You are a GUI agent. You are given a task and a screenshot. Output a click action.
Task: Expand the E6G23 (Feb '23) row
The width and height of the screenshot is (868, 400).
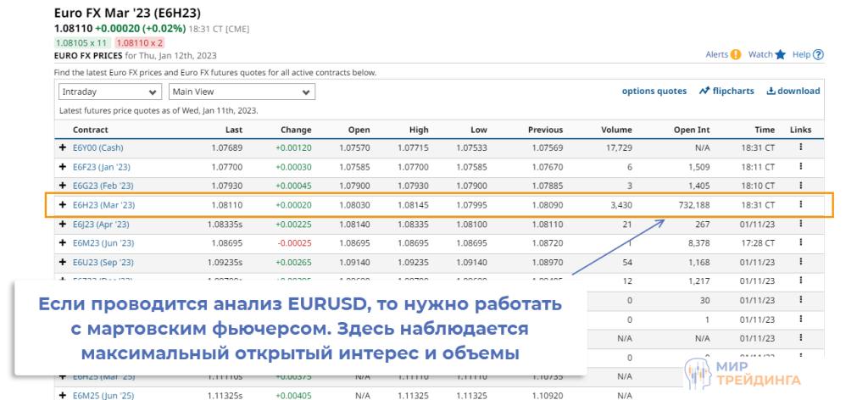click(x=62, y=186)
